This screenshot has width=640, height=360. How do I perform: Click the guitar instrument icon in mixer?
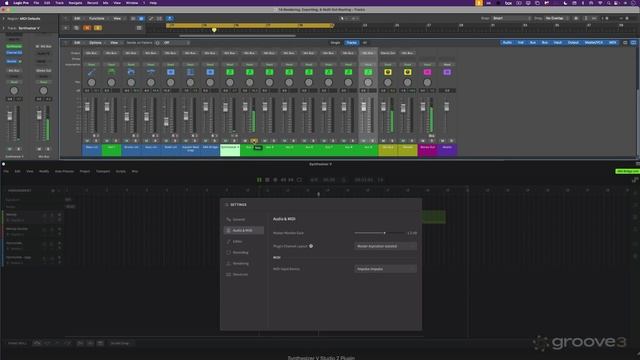91,72
